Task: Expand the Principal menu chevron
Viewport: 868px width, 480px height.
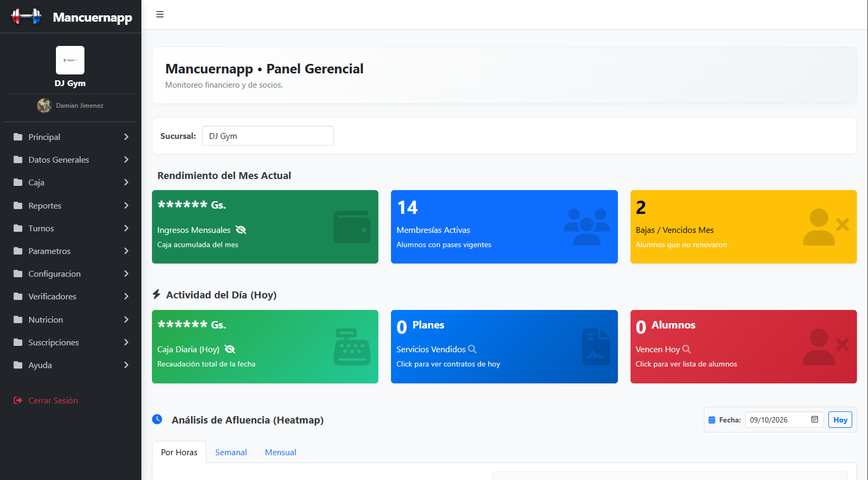Action: pyautogui.click(x=126, y=137)
